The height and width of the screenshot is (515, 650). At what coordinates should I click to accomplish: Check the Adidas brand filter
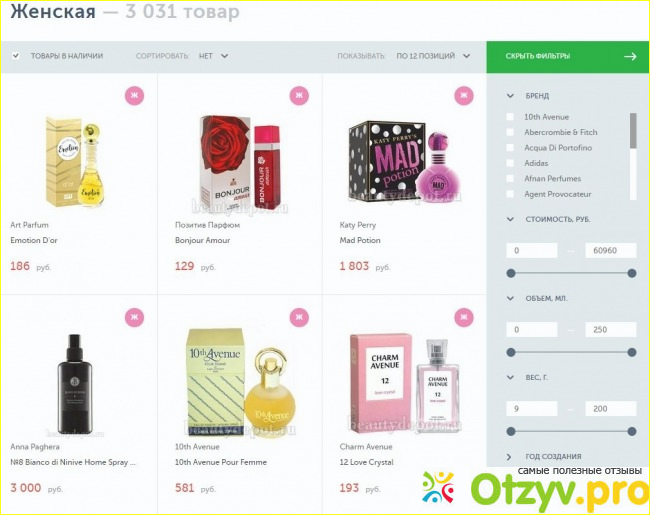510,163
